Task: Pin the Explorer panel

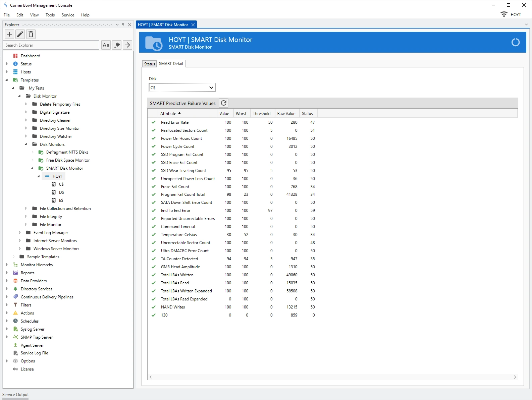Action: (x=123, y=24)
